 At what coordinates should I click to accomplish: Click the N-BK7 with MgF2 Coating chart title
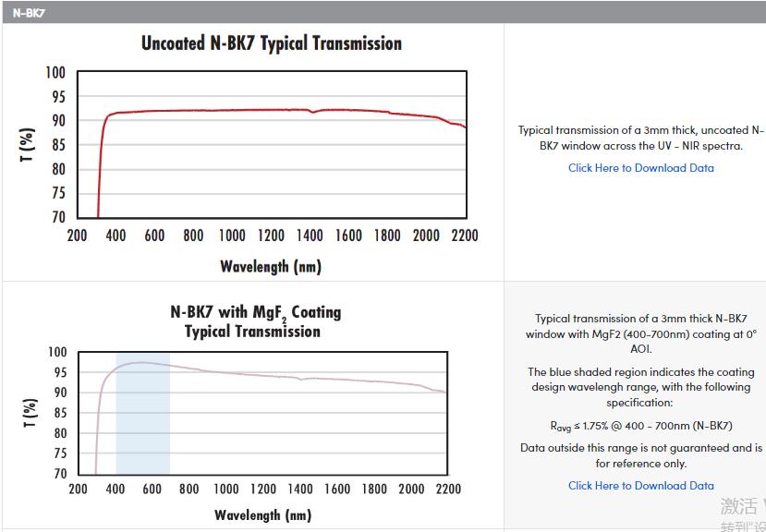point(255,321)
